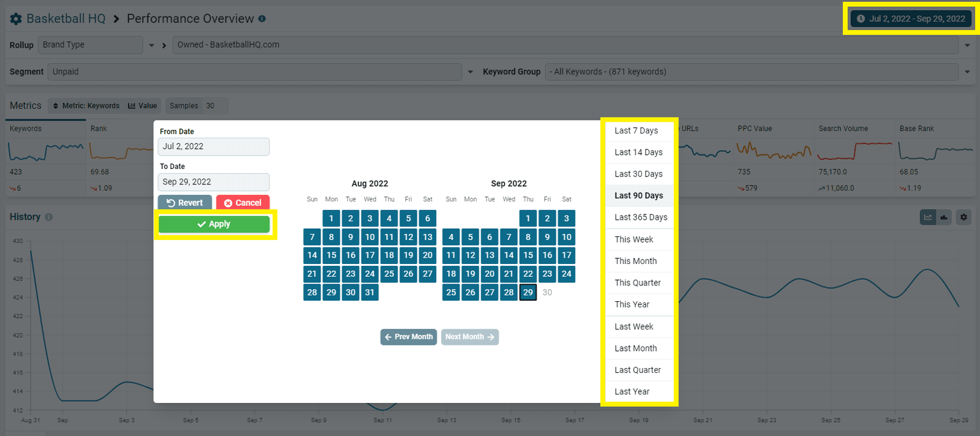Click the Basketball HQ gear icon
980x436 pixels.
pyautogui.click(x=16, y=19)
